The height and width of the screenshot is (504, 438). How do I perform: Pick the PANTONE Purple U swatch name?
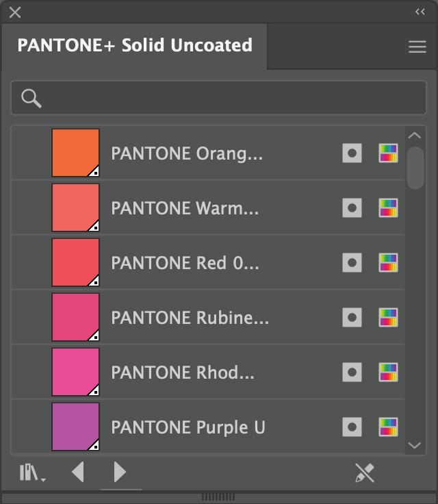click(188, 427)
